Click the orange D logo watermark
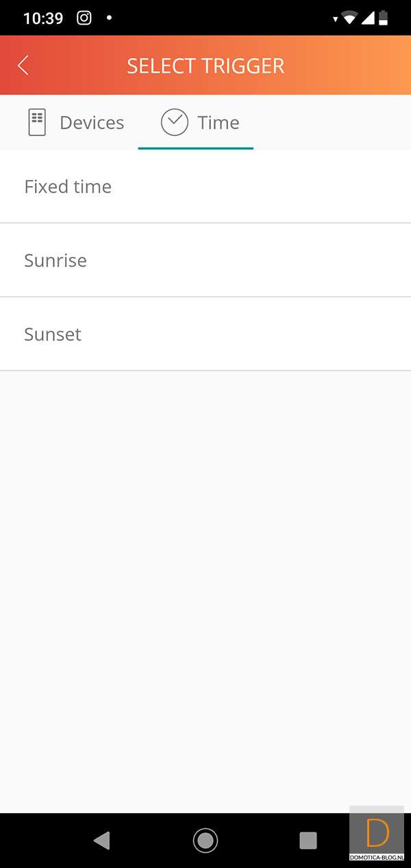The width and height of the screenshot is (411, 868). click(x=377, y=832)
